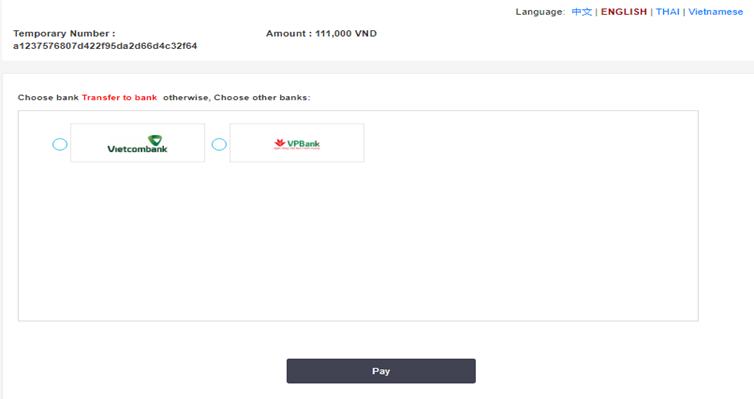Screen dimensions: 754x399
Task: Click the red Transfer to bank text
Action: [119, 98]
